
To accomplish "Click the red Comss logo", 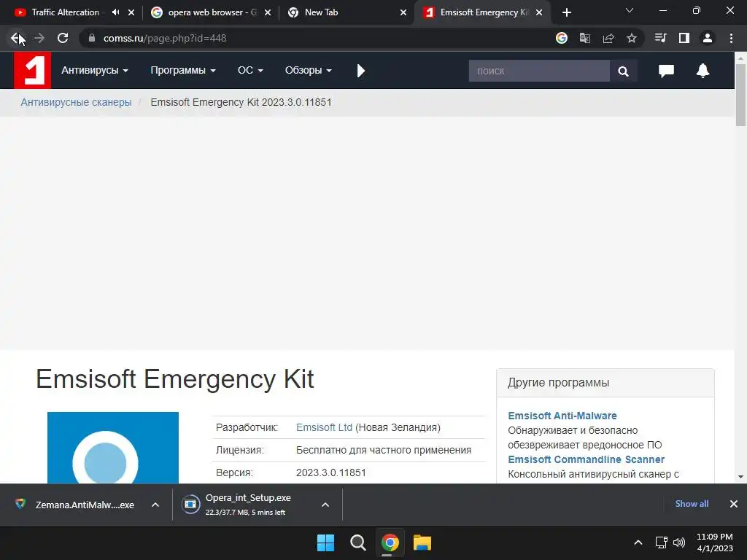I will click(32, 71).
